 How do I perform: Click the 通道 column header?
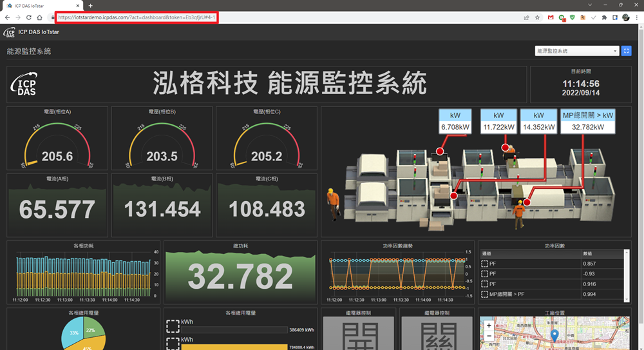point(531,254)
